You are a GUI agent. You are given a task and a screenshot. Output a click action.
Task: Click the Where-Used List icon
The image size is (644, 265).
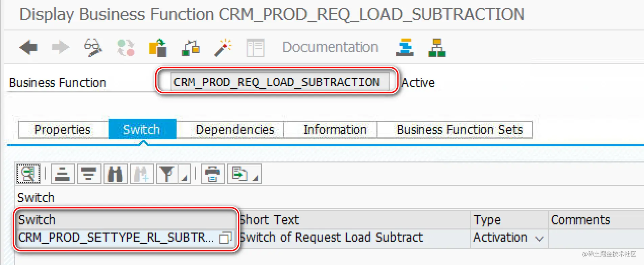(x=190, y=47)
